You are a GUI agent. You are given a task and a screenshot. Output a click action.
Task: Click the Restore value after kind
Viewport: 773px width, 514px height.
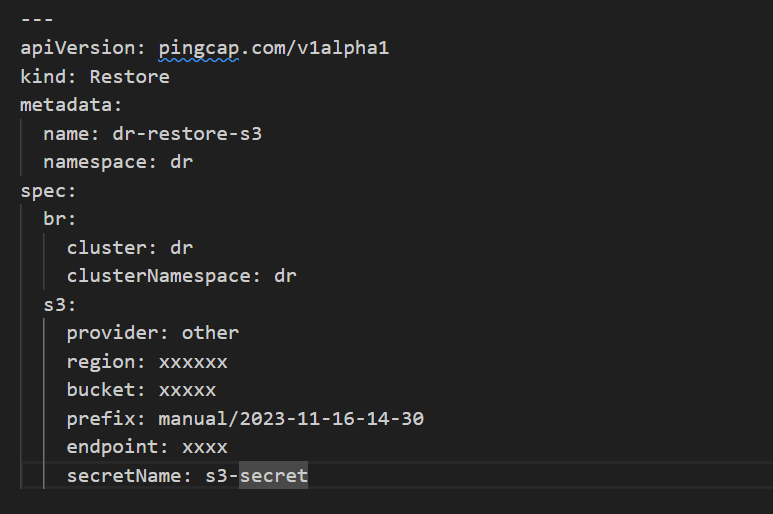129,76
